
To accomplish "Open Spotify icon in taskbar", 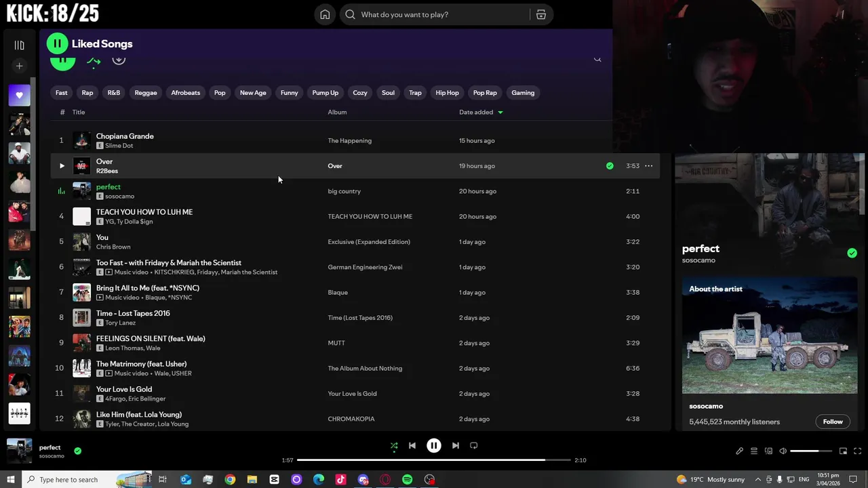I will [x=407, y=479].
